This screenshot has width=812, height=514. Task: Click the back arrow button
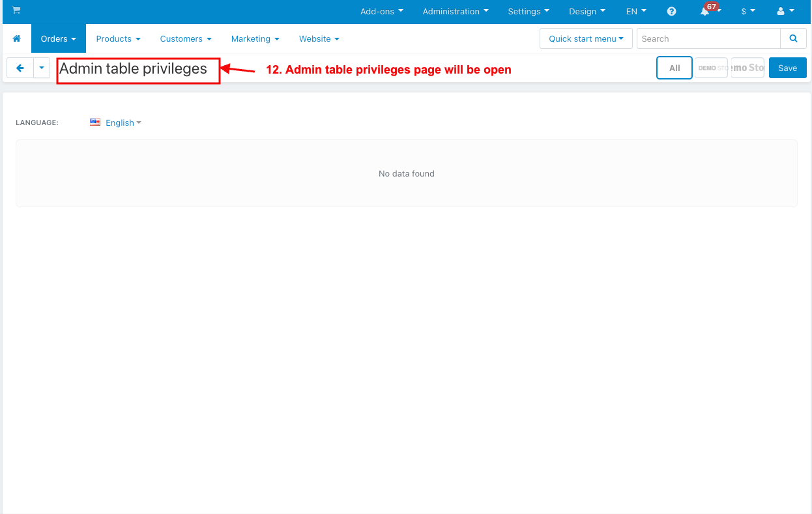coord(20,68)
